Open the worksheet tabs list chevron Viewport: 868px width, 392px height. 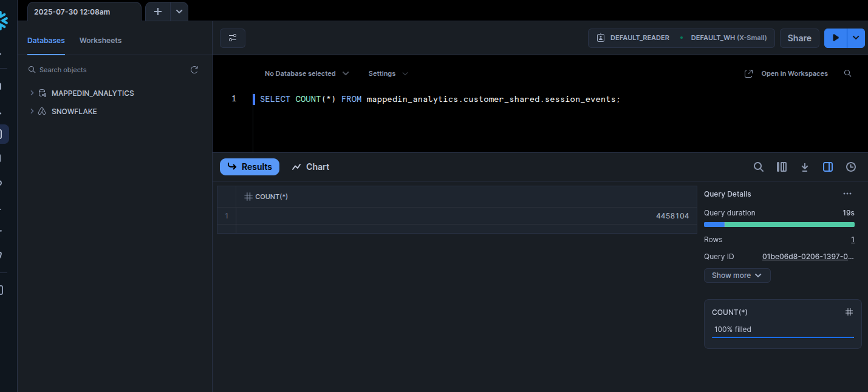(179, 12)
